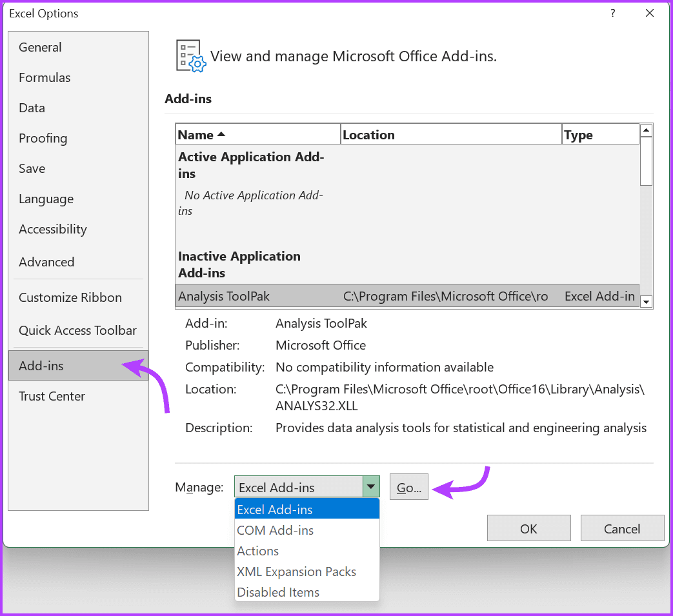Viewport: 673px width, 616px height.
Task: Choose Actions in the Manage dropdown
Action: [257, 551]
